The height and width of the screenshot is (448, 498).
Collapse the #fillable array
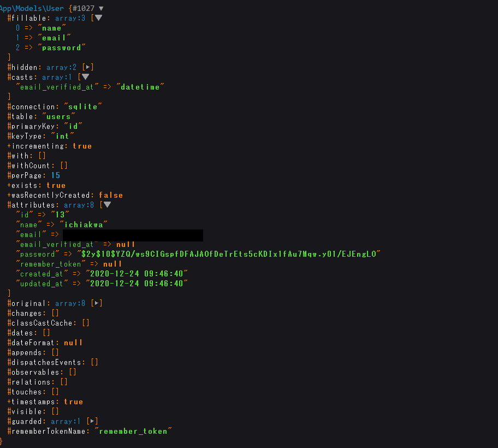pyautogui.click(x=99, y=18)
